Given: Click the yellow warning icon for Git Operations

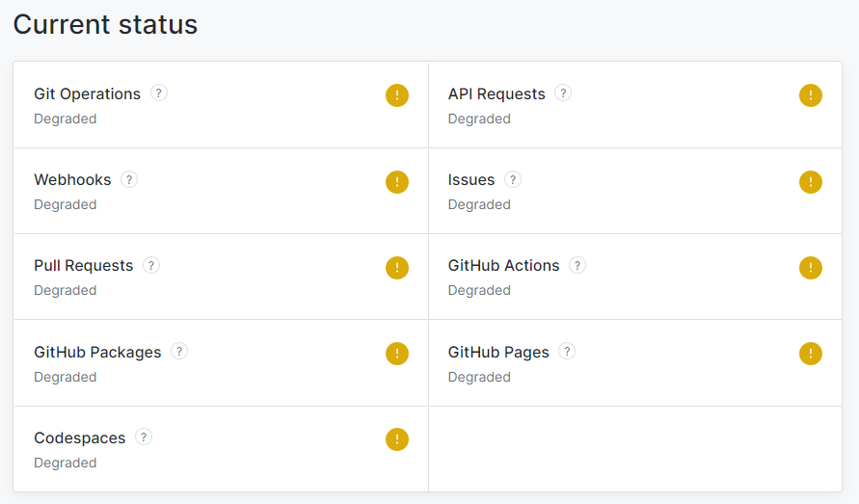Looking at the screenshot, I should 397,95.
